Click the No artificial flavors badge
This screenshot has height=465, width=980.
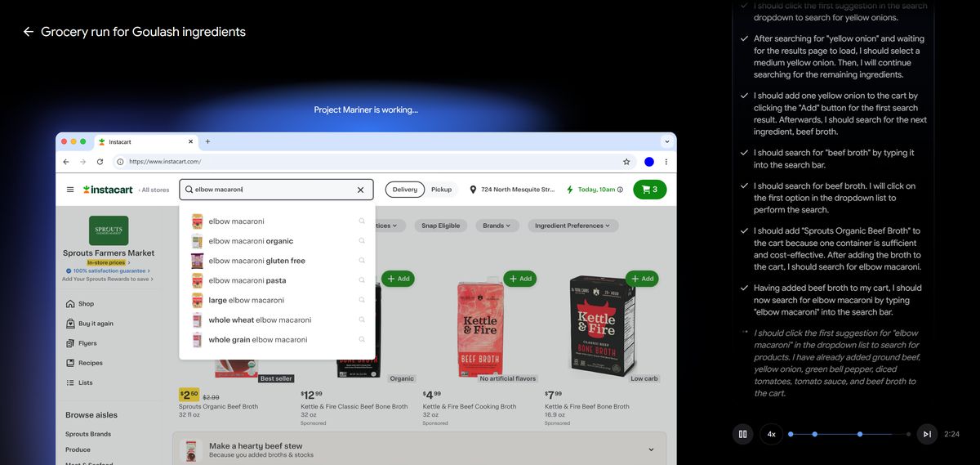click(508, 379)
